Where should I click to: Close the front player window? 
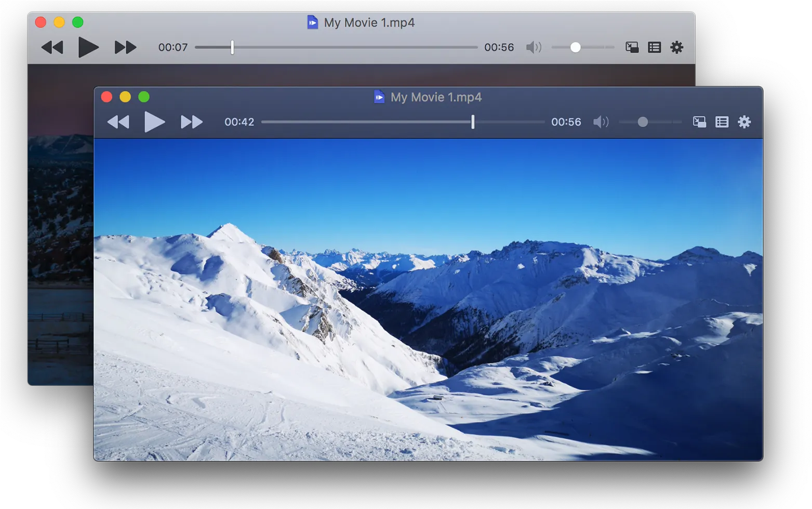click(107, 97)
